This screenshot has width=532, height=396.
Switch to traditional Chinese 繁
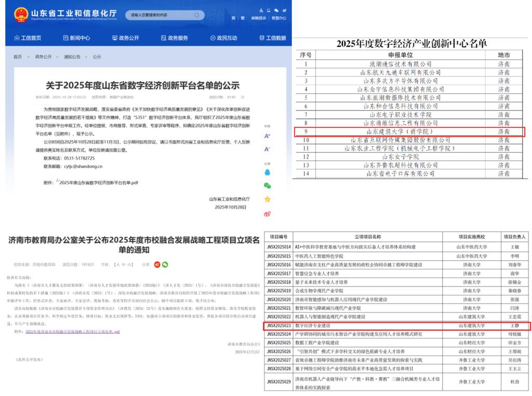pyautogui.click(x=243, y=18)
